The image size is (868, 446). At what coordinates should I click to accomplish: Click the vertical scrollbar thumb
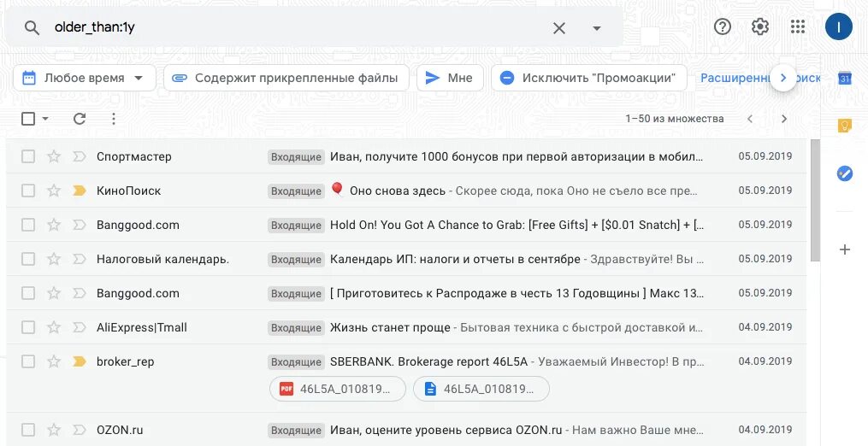click(815, 200)
